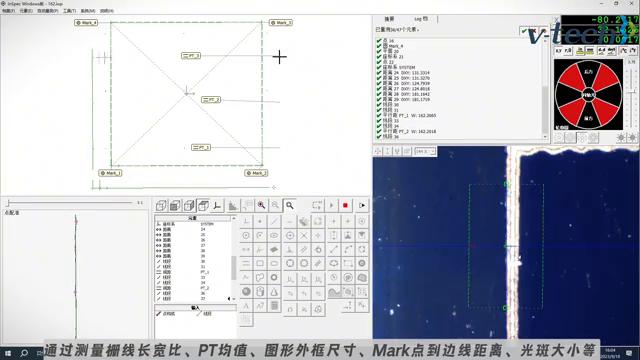Click the Mark_4 label in drawing
The width and height of the screenshot is (640, 360).
coord(86,22)
